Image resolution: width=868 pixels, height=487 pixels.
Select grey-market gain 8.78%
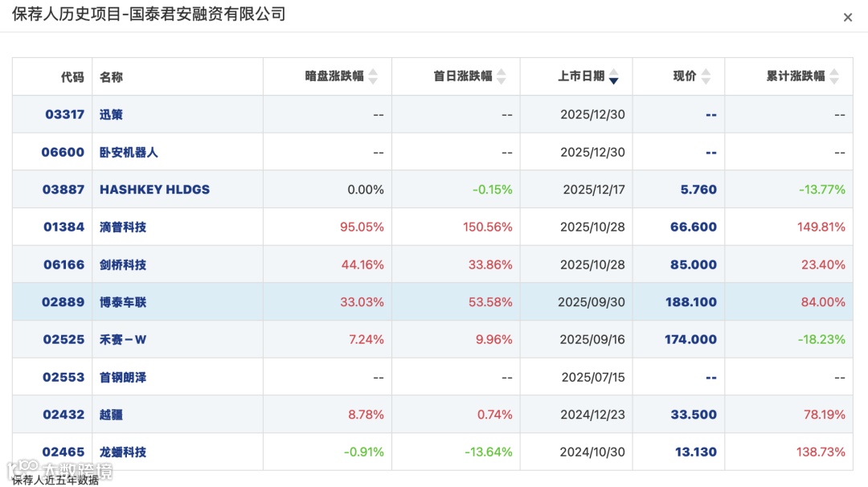366,415
